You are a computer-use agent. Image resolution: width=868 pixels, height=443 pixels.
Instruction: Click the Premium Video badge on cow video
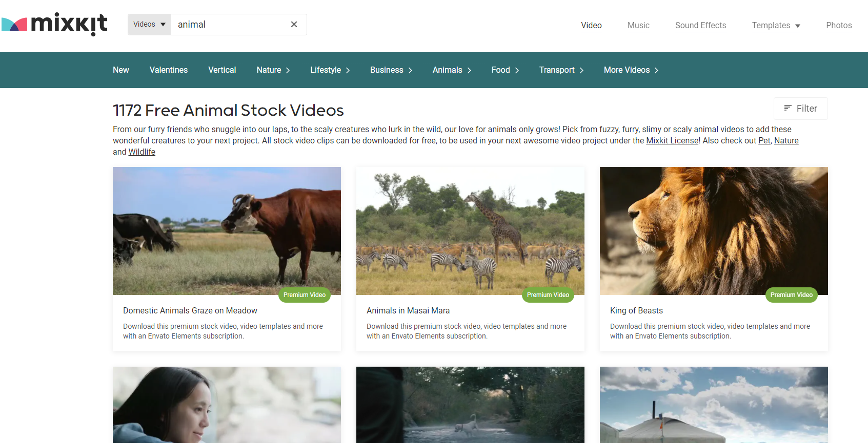(305, 295)
